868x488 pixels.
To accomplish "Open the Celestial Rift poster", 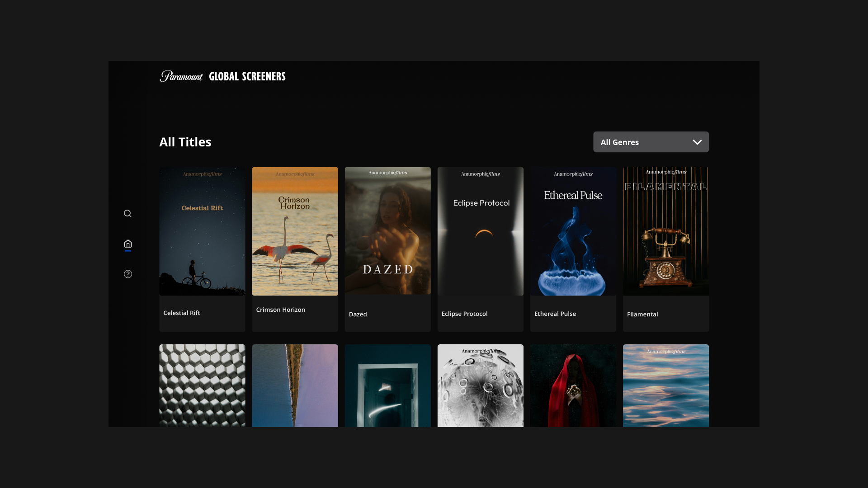I will [202, 231].
